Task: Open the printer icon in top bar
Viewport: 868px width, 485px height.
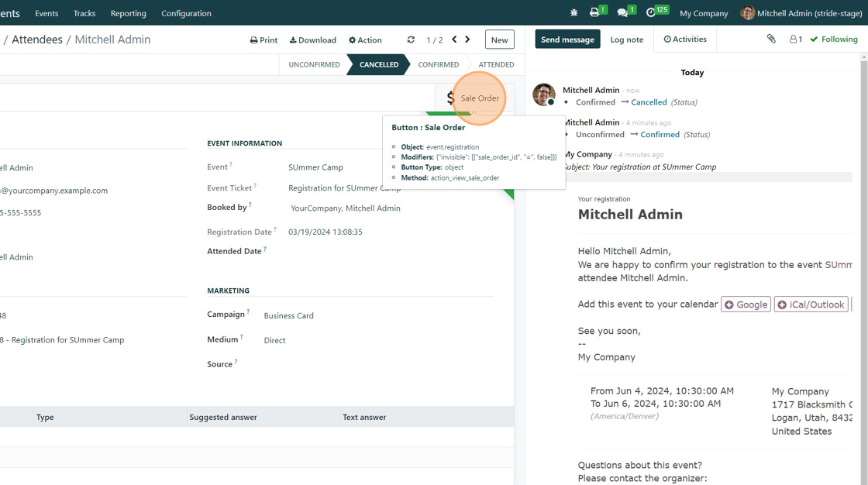Action: coord(594,12)
